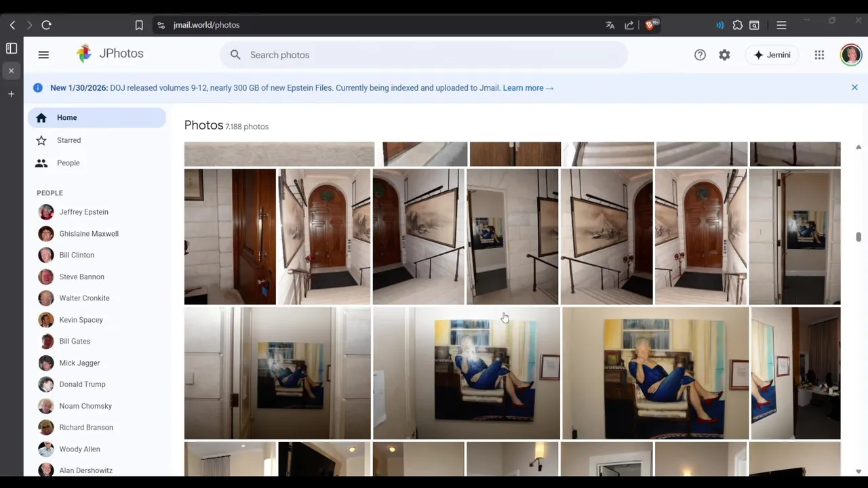Open the account profile avatar
Screen dimensions: 868x488
click(x=850, y=55)
